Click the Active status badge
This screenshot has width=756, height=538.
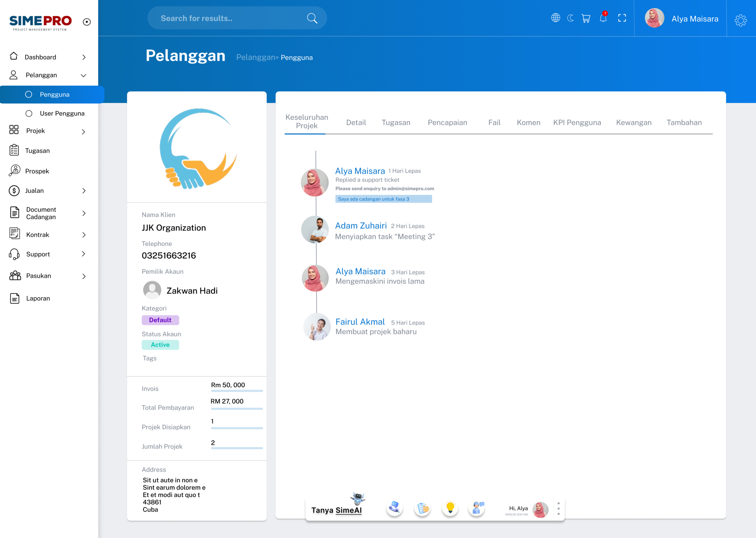[x=160, y=345]
